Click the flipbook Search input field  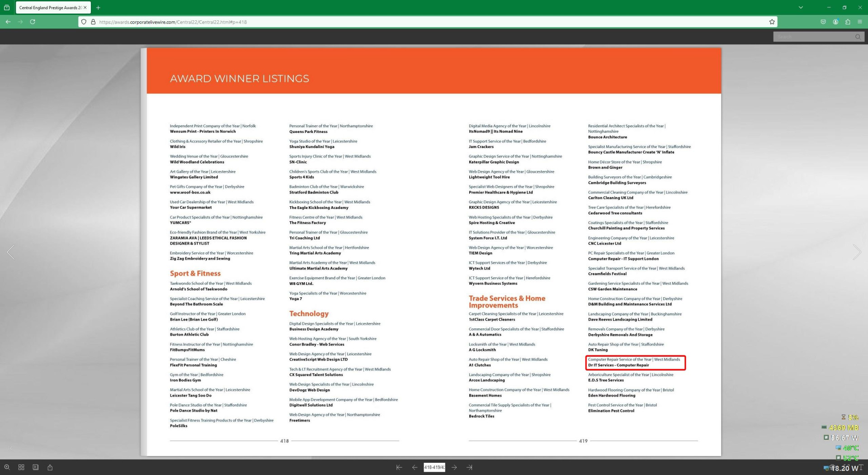tap(813, 37)
